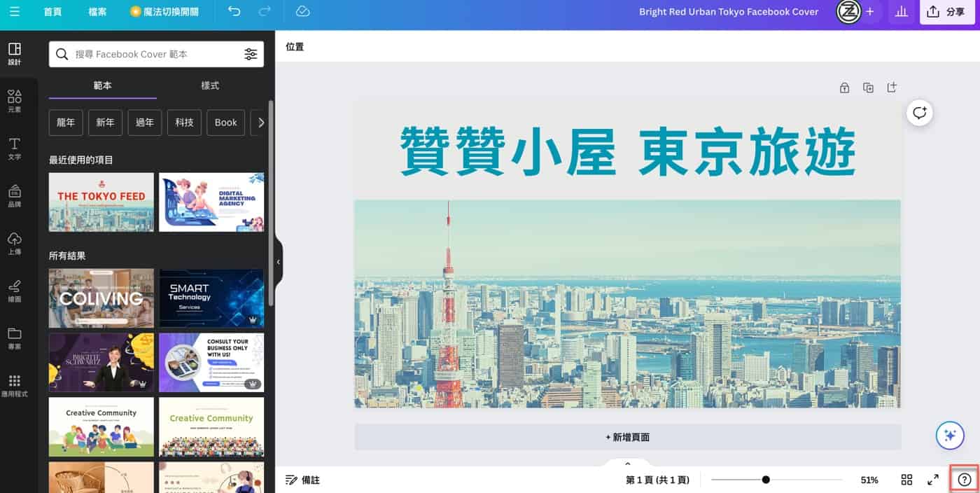Select the 龍年 category chip

tap(66, 123)
